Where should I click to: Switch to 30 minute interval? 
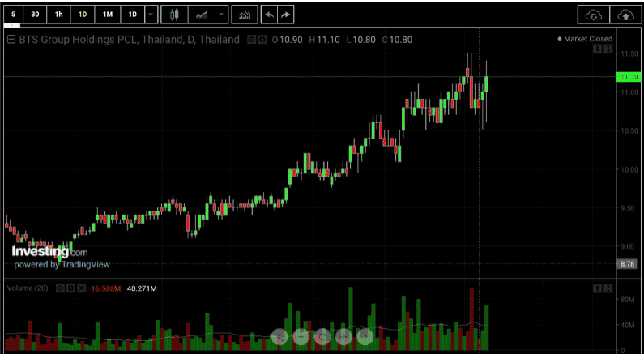tap(35, 15)
